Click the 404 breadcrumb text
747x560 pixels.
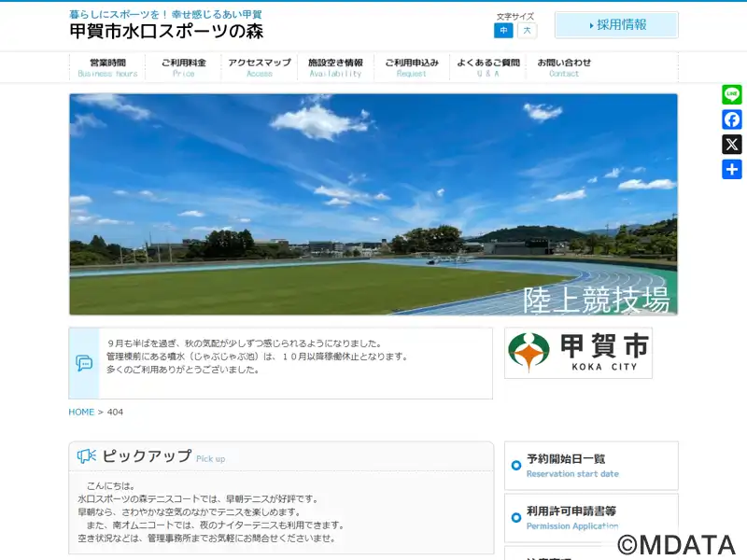(x=115, y=412)
